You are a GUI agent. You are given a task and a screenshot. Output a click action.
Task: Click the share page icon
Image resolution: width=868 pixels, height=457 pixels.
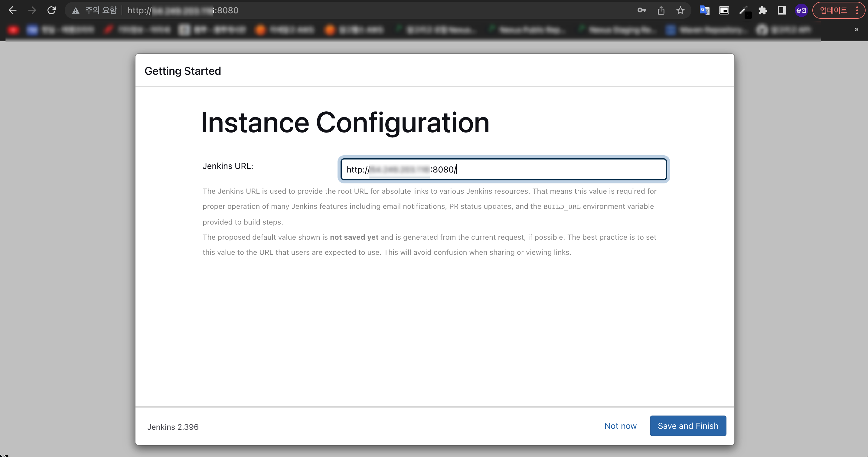(661, 11)
